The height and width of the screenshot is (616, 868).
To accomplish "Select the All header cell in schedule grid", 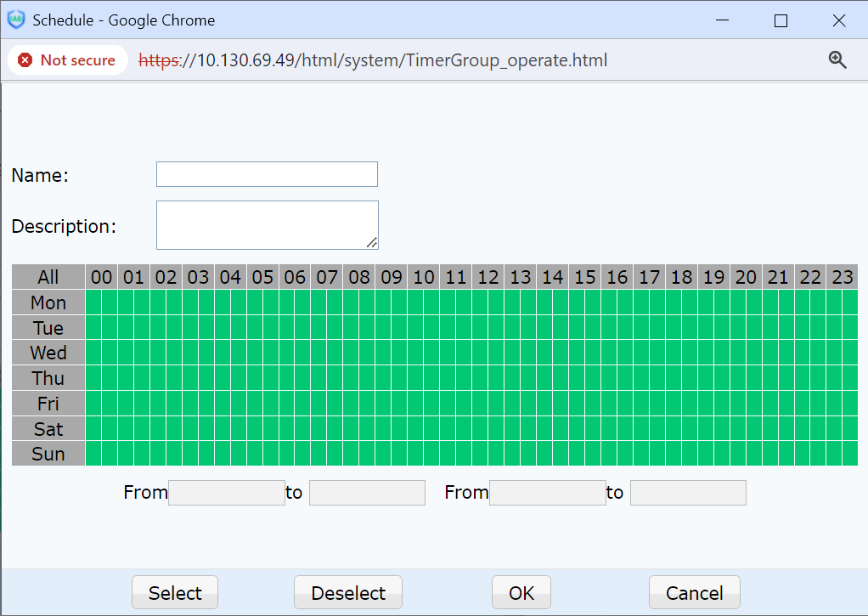I will (x=48, y=277).
